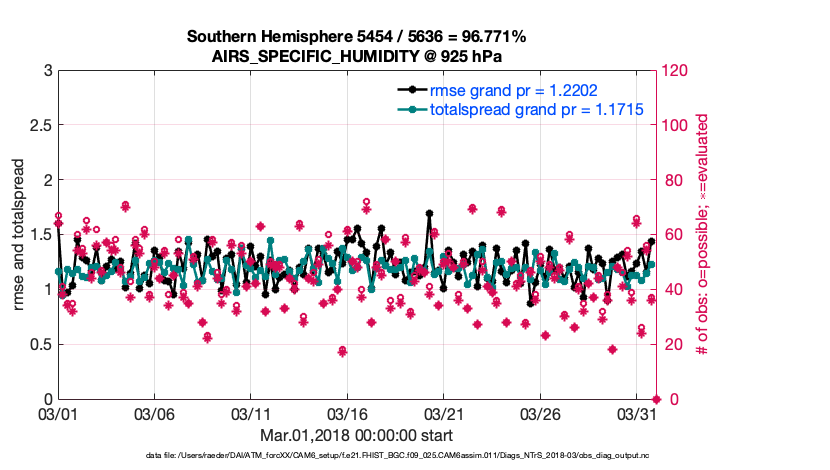The height and width of the screenshot is (470, 830).
Task: Click the AIRS_SPECIFIC_HUMIDITY @ 925 hPa subtitle
Action: [x=356, y=56]
